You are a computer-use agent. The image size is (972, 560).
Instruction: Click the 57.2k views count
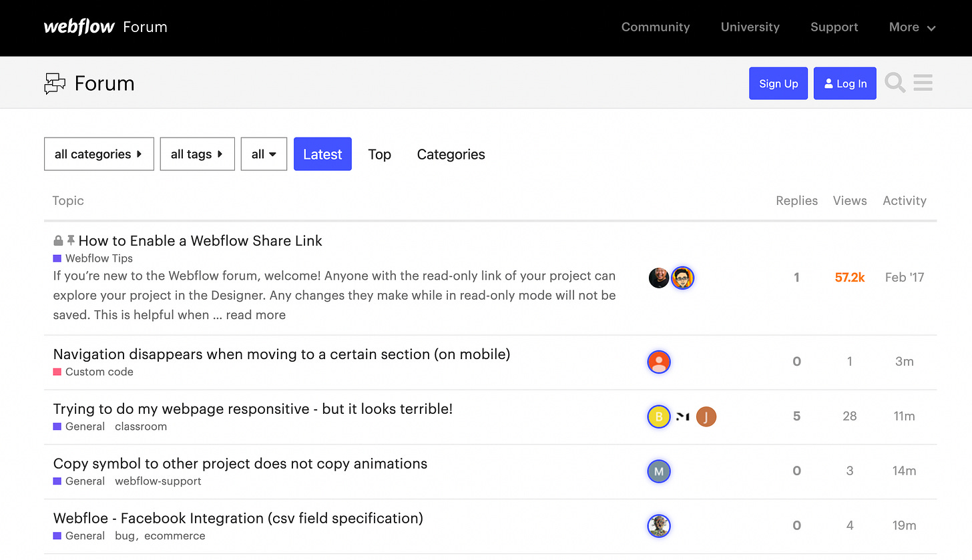click(850, 278)
